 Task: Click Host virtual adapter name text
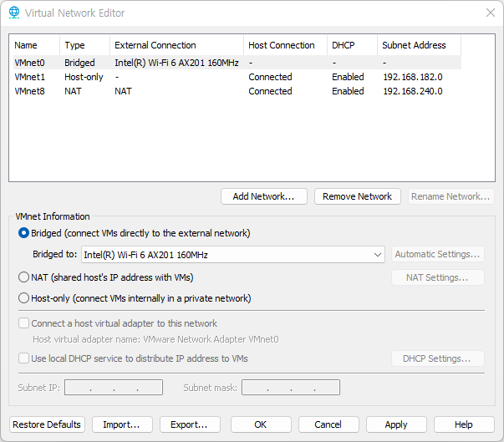pyautogui.click(x=155, y=339)
